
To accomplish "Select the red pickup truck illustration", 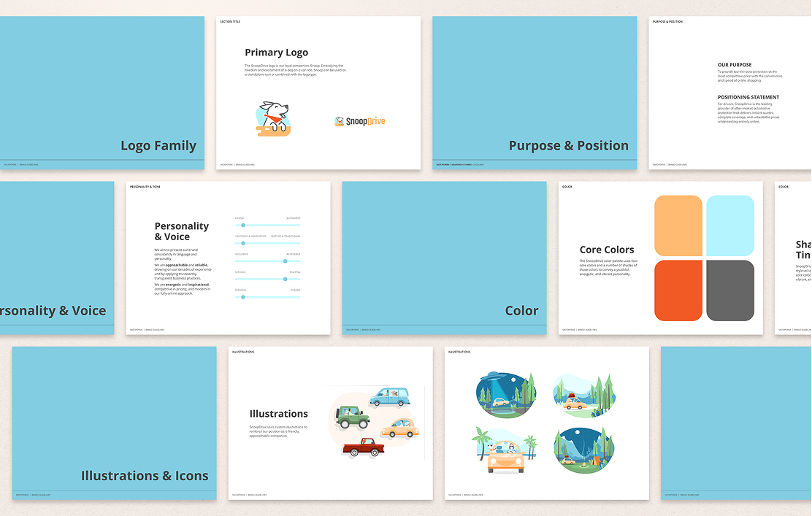I will pos(364,447).
